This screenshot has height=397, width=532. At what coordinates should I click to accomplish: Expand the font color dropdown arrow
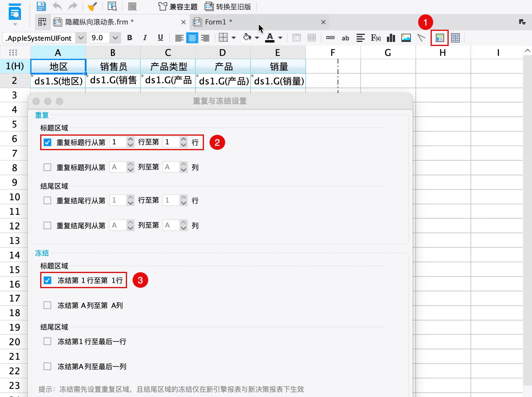pyautogui.click(x=280, y=38)
